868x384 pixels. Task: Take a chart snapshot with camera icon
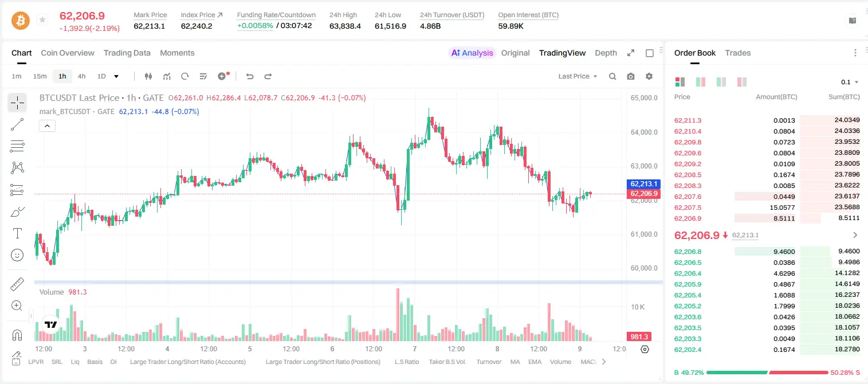pos(631,76)
